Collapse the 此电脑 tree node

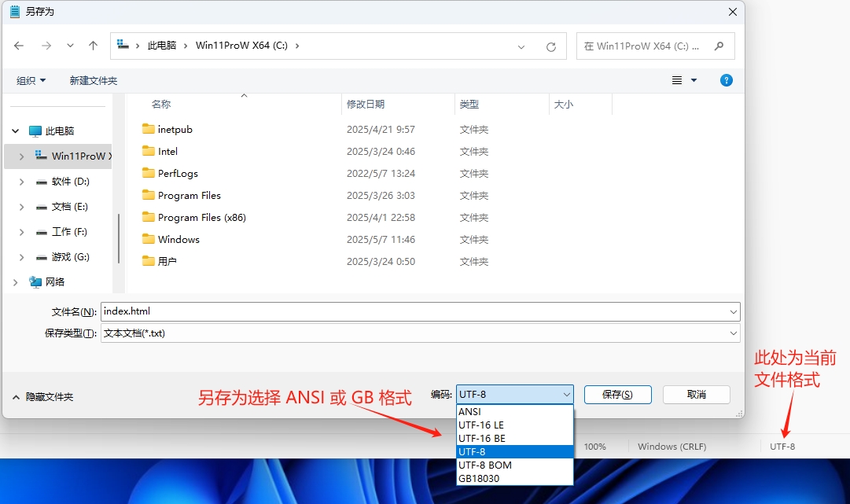click(x=16, y=130)
